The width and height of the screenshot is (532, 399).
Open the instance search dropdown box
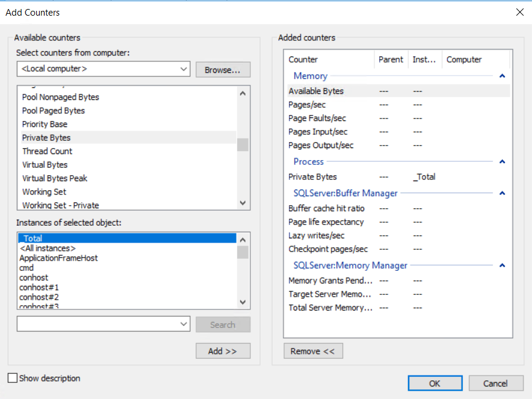coord(184,324)
